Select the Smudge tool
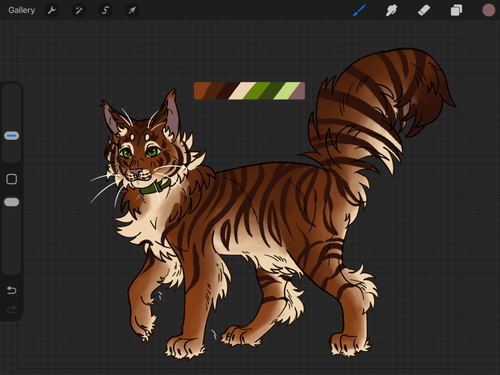 coord(391,10)
